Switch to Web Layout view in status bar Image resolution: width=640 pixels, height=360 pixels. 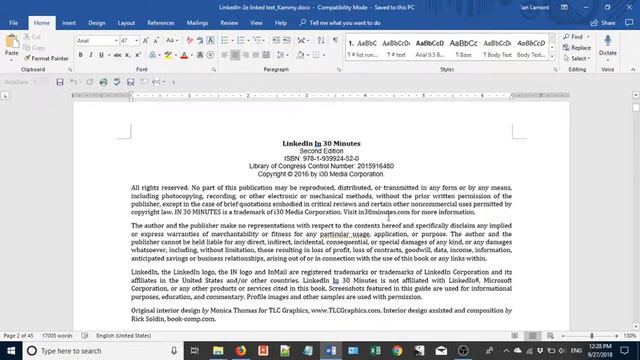click(550, 336)
